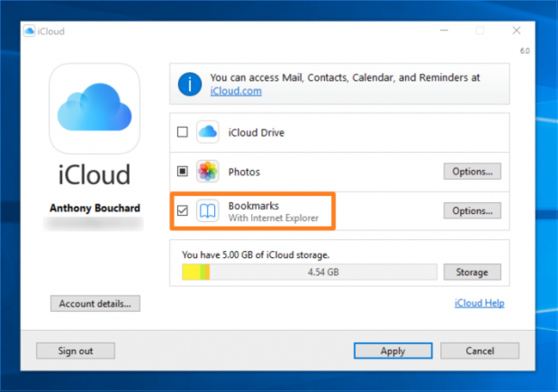Image resolution: width=558 pixels, height=392 pixels.
Task: Enable the iCloud Drive checkbox
Action: [x=183, y=132]
